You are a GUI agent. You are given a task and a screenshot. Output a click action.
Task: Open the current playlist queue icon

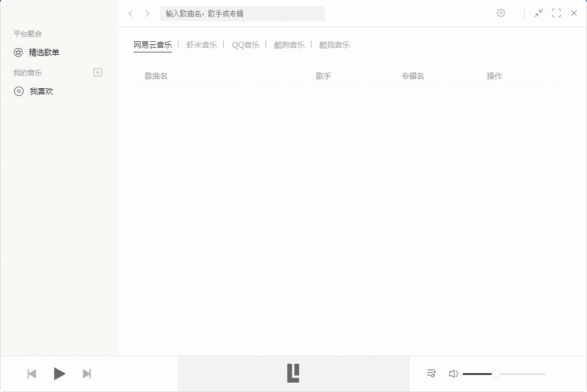[431, 373]
